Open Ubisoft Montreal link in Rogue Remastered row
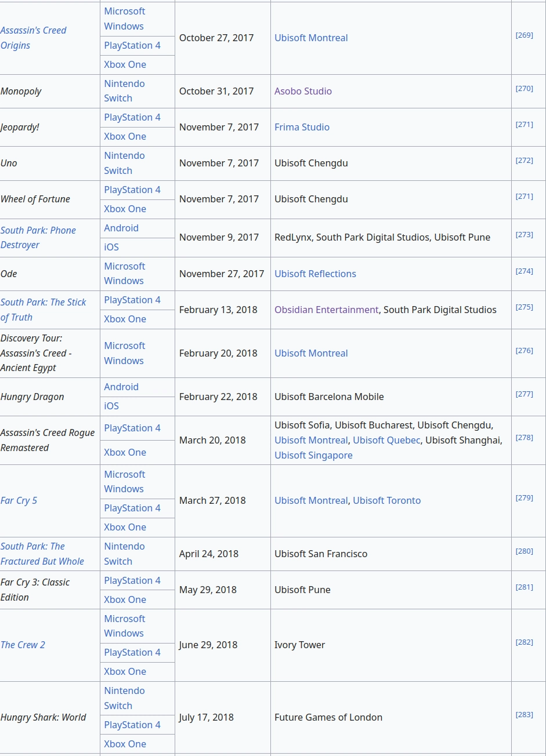The image size is (546, 756). [x=311, y=440]
